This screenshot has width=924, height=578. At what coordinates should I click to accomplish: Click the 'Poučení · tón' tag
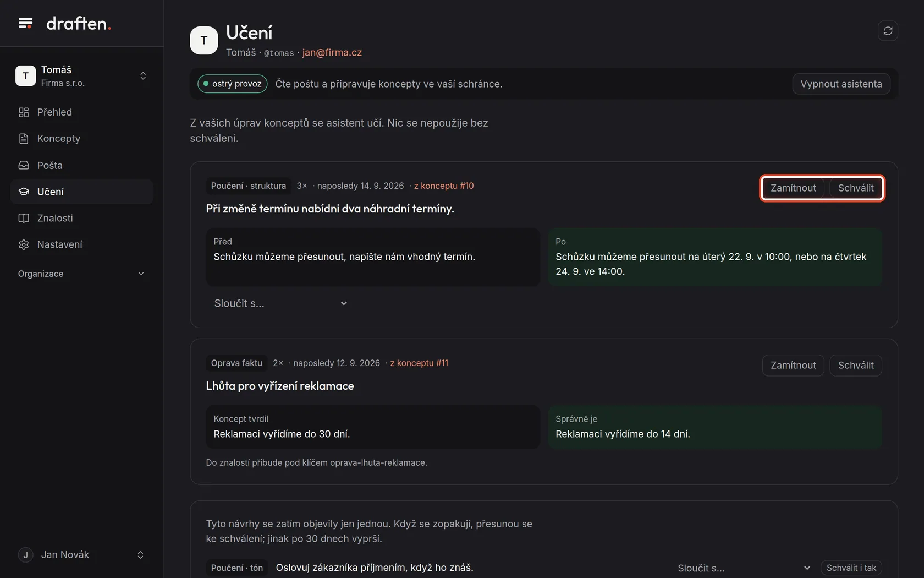(x=237, y=568)
